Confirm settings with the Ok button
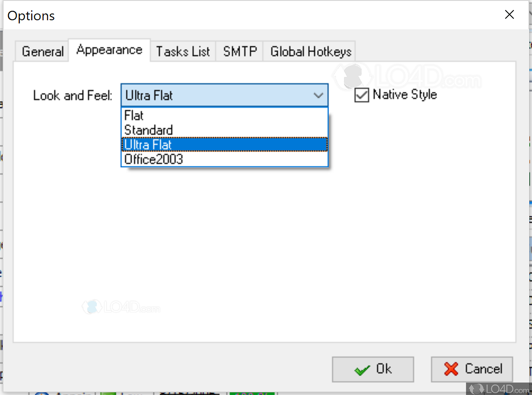This screenshot has height=395, width=532. tap(373, 369)
